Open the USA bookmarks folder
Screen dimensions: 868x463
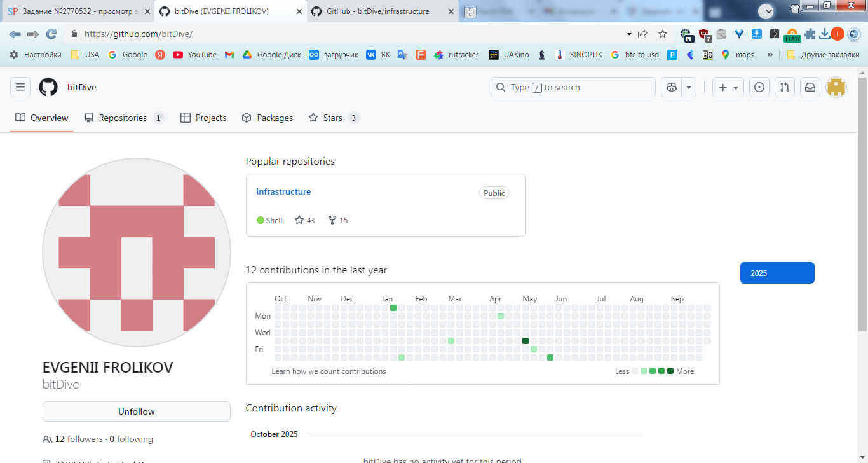(x=85, y=55)
